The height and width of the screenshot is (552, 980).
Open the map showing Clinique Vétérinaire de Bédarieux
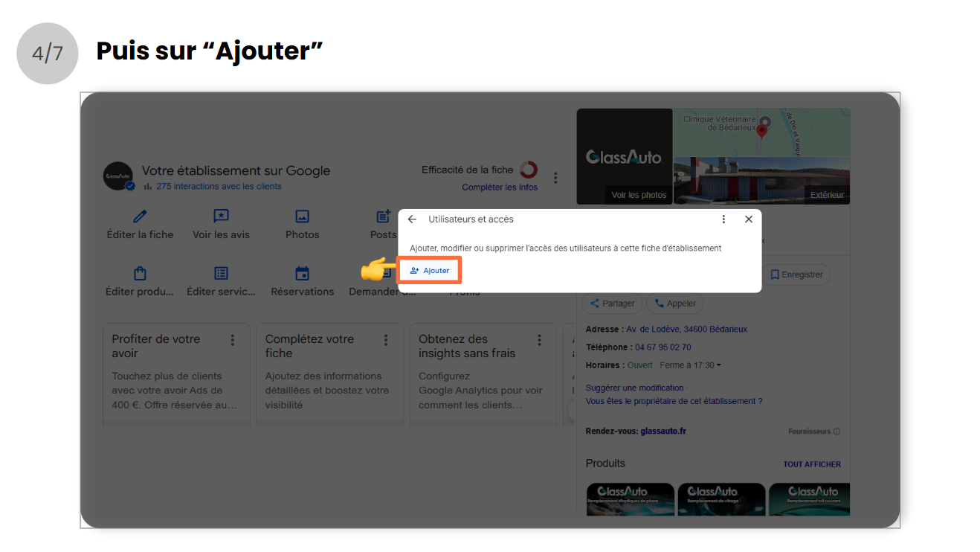click(761, 132)
